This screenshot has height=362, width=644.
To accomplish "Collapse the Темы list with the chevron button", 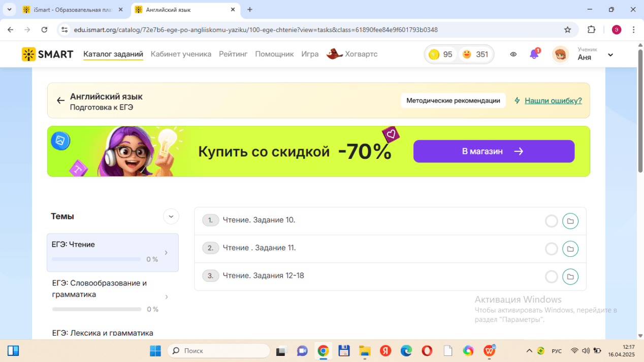I will pos(171,216).
